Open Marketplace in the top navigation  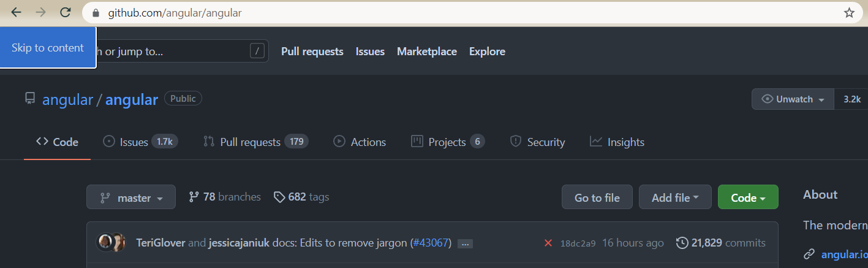click(427, 52)
